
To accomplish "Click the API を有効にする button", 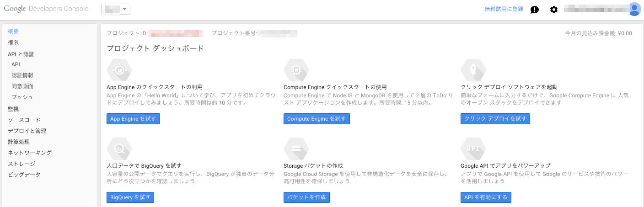I will (486, 197).
